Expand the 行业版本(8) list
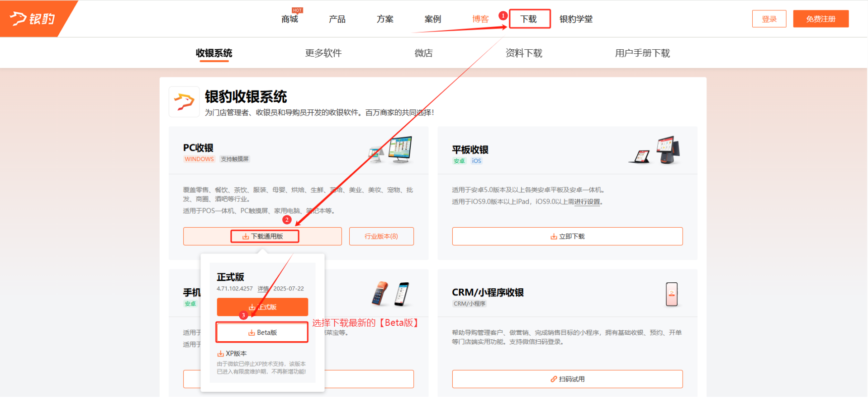Image resolution: width=868 pixels, height=400 pixels. [x=381, y=236]
